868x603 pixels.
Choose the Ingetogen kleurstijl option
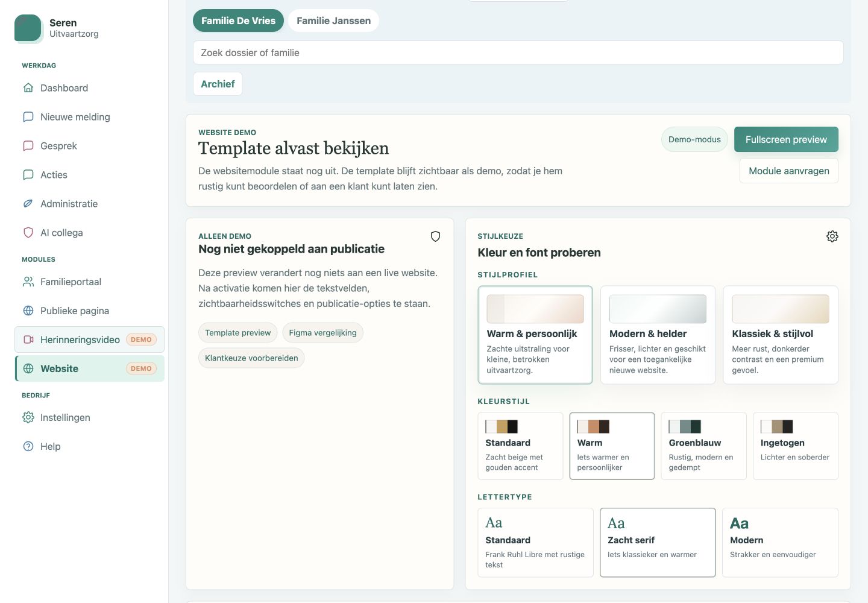[x=796, y=446]
